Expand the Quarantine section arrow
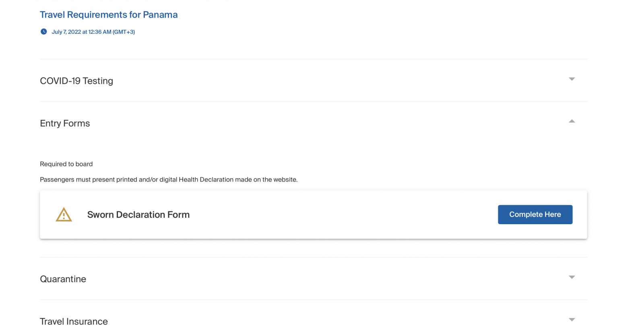The width and height of the screenshot is (644, 326). point(572,277)
